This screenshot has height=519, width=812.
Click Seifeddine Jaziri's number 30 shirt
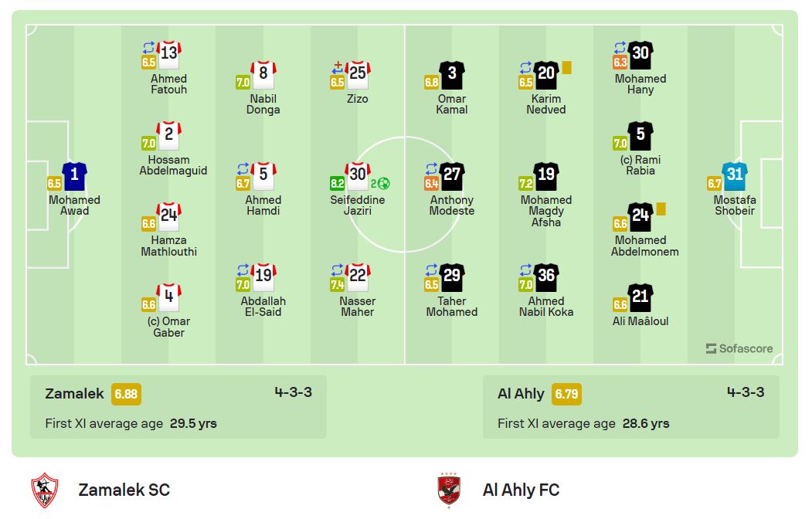point(358,175)
